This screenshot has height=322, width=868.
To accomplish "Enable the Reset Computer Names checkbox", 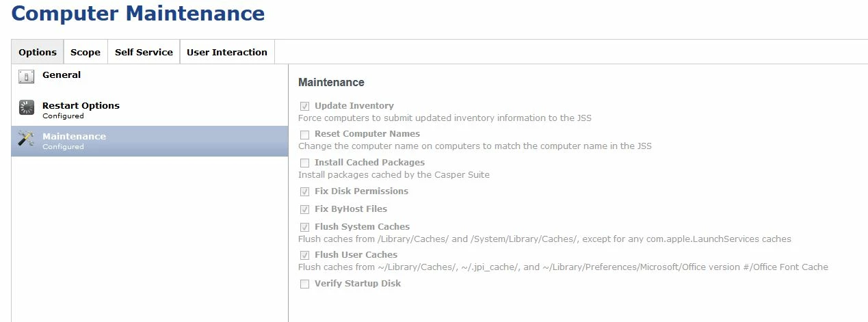I will (x=304, y=135).
